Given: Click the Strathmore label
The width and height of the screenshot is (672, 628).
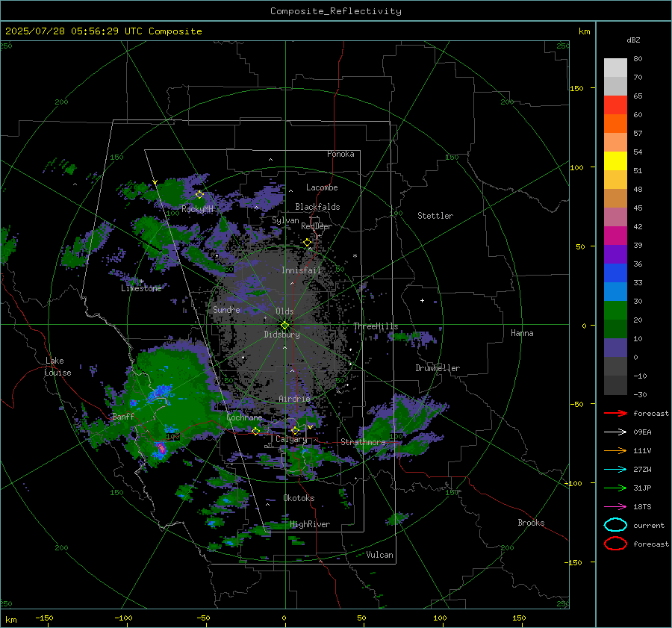Looking at the screenshot, I should (x=363, y=442).
